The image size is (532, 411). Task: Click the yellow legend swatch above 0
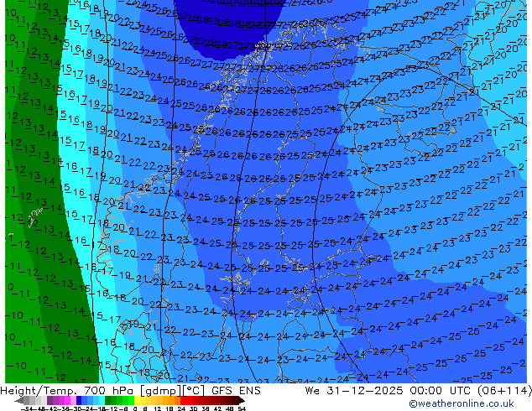coord(137,400)
